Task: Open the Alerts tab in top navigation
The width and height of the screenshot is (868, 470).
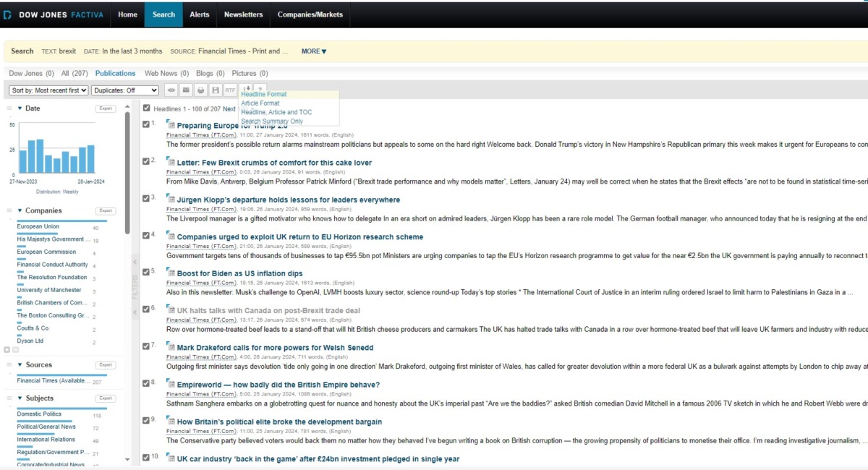Action: 200,14
